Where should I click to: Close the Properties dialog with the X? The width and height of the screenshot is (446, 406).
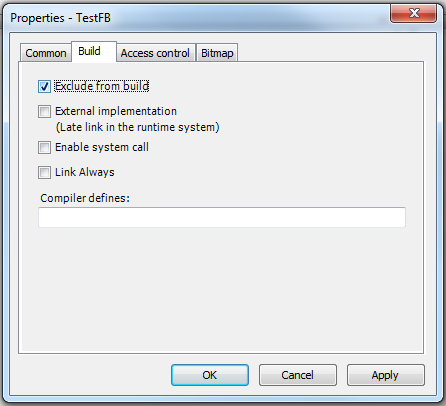pyautogui.click(x=414, y=13)
